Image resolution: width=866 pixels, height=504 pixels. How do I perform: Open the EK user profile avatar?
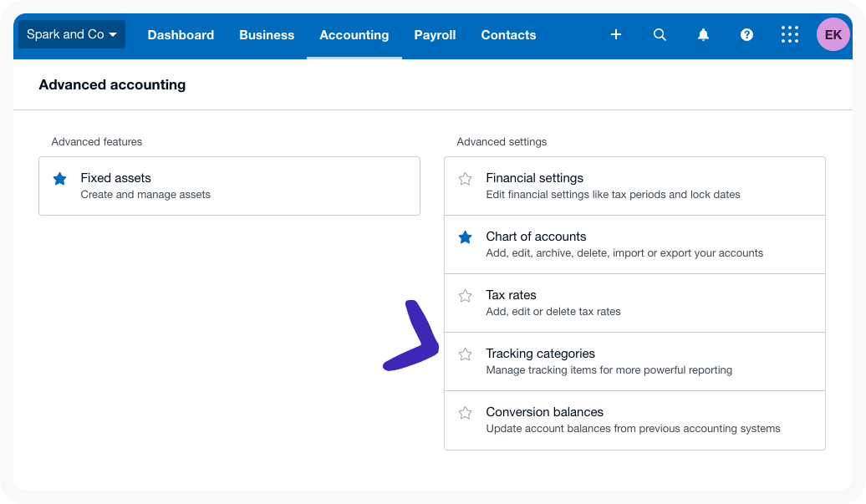point(833,35)
